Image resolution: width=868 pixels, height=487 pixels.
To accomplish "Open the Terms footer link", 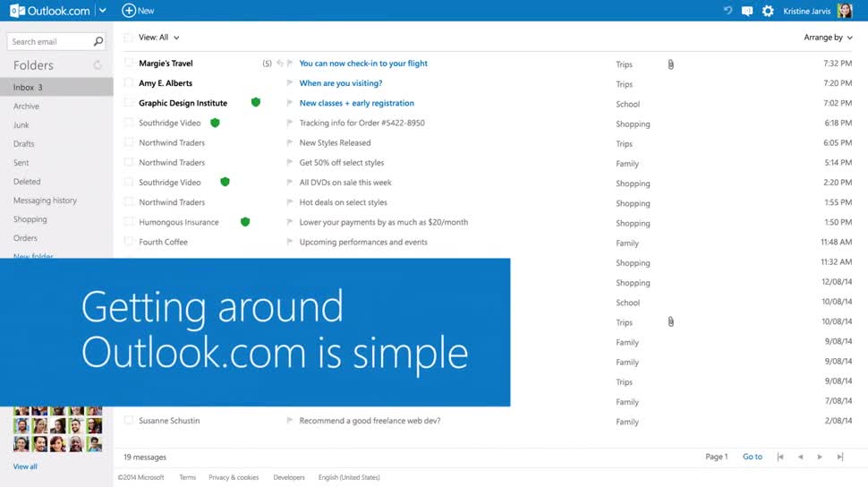I will click(187, 477).
